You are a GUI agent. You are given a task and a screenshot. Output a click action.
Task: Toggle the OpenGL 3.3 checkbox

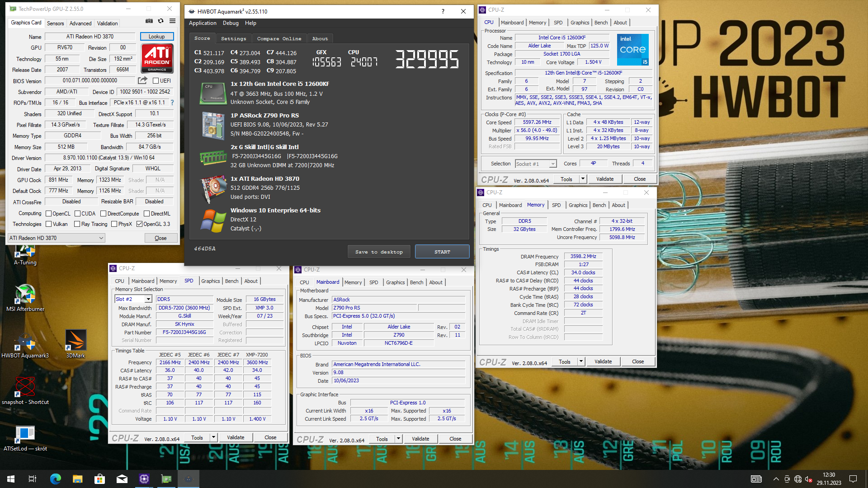[139, 224]
